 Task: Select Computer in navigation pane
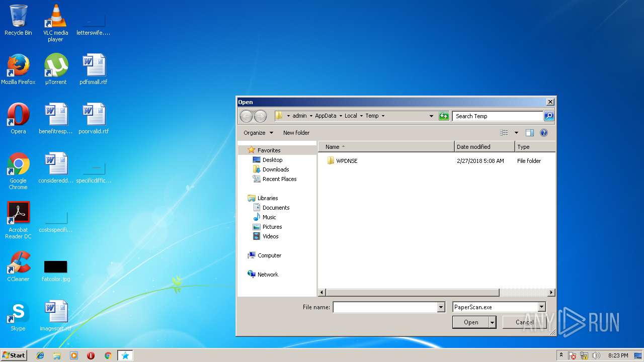[269, 255]
